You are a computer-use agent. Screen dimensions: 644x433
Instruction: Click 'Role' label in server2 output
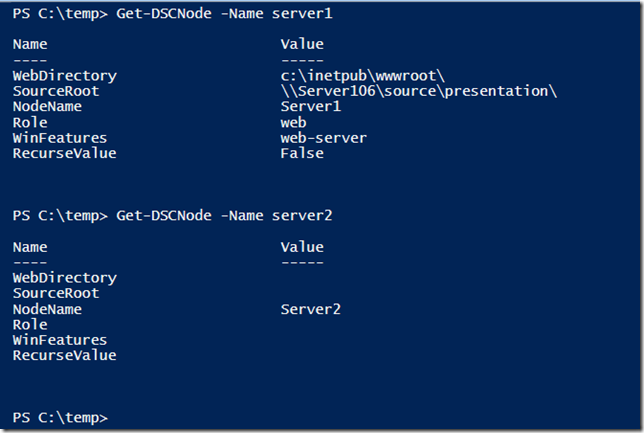coord(30,324)
